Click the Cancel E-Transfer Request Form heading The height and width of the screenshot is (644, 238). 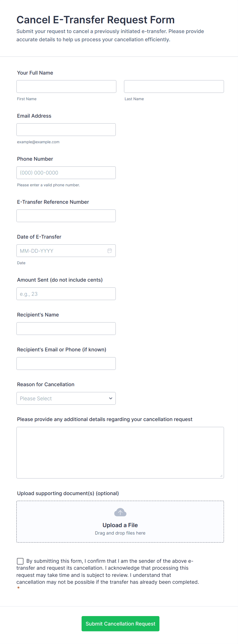(95, 20)
